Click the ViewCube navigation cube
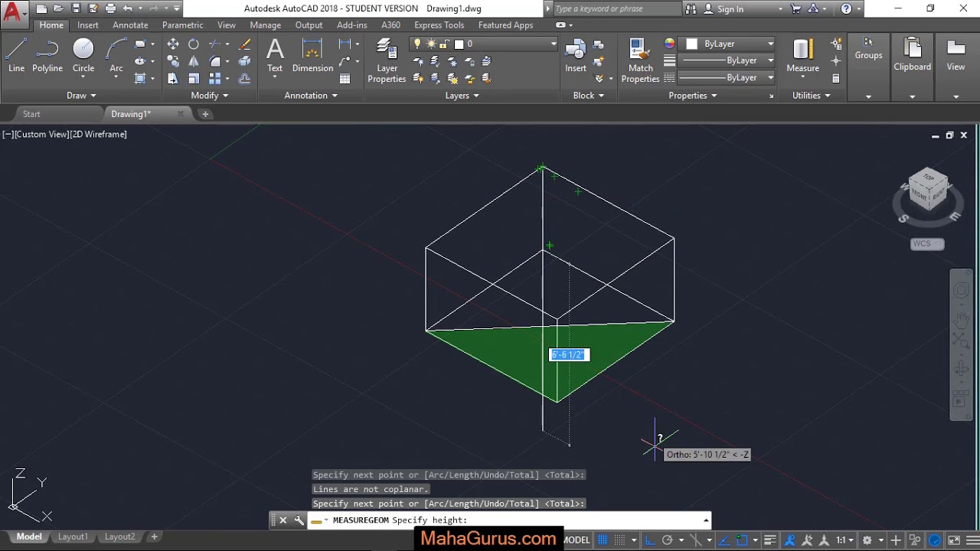Viewport: 980px width, 551px height. click(928, 190)
